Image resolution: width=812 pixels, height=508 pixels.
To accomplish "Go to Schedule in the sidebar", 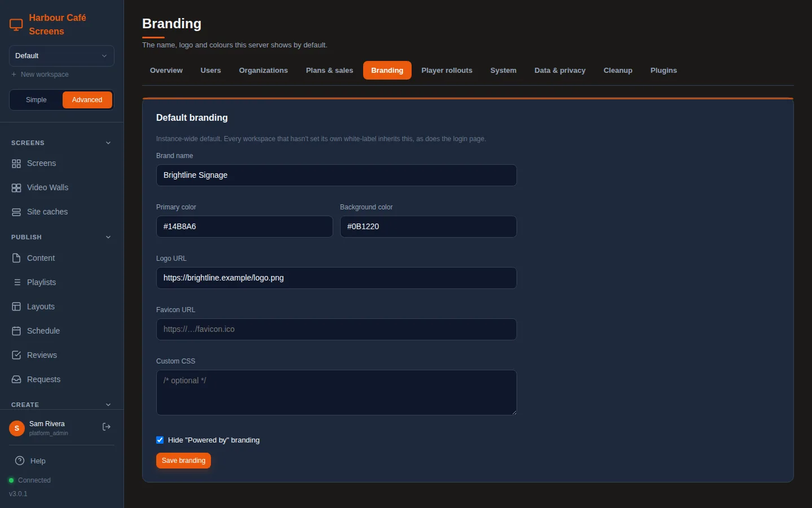I will 61,331.
